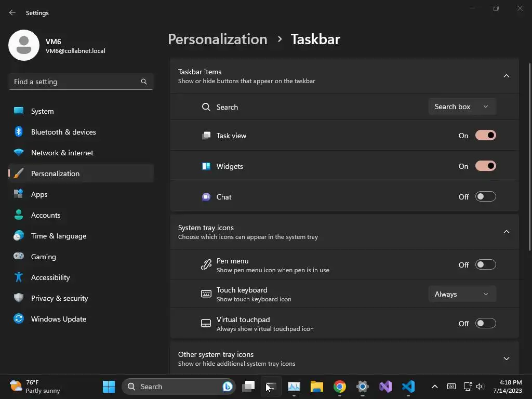Screen dimensions: 532x399
Task: Open the Search box dropdown
Action: click(x=462, y=107)
